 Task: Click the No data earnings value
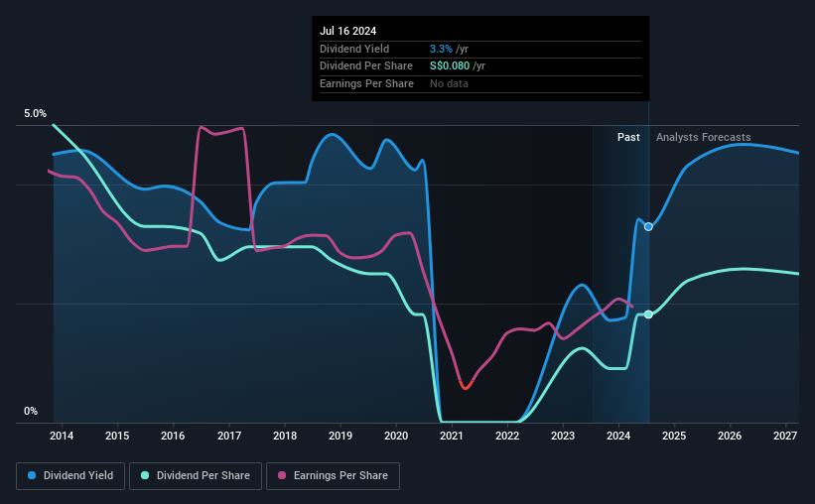click(x=449, y=83)
